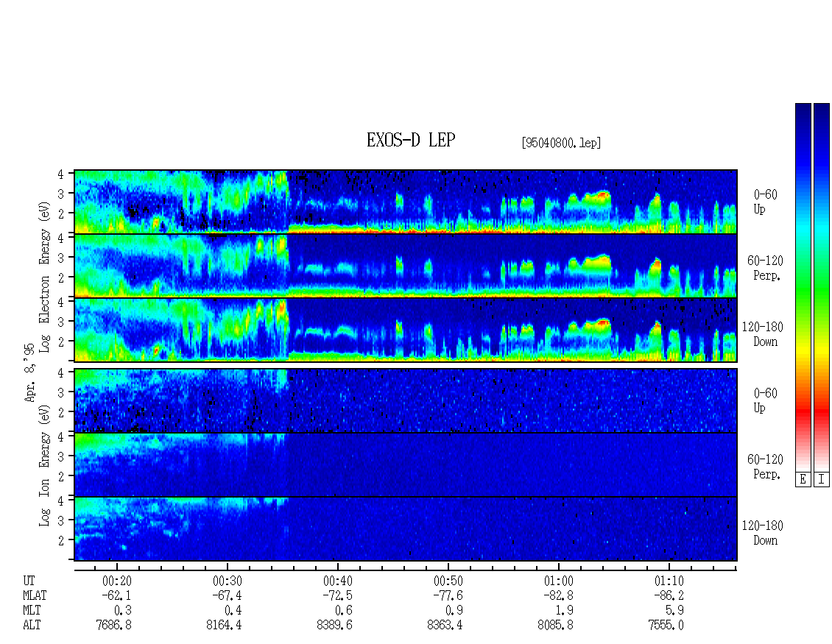Click the 'Log Ion Energy (eV)' axis label

pyautogui.click(x=45, y=465)
